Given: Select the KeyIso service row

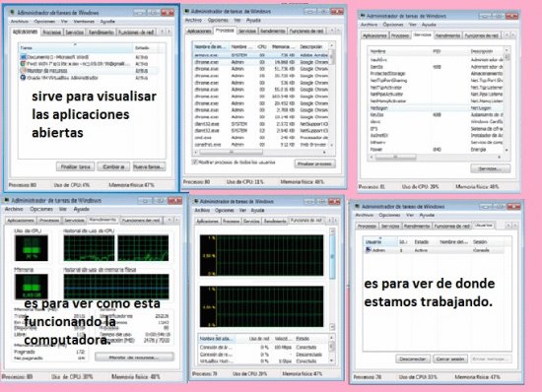Looking at the screenshot, I should (436, 114).
